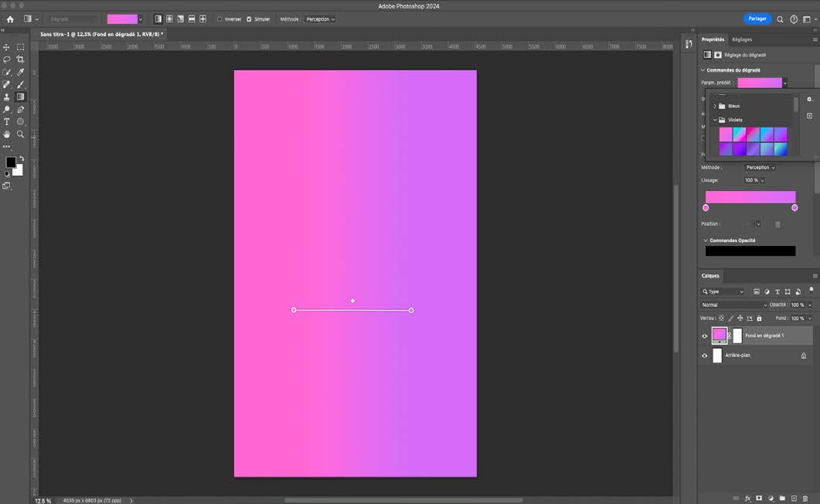The width and height of the screenshot is (820, 504).
Task: Select the Crop tool
Action: click(20, 60)
